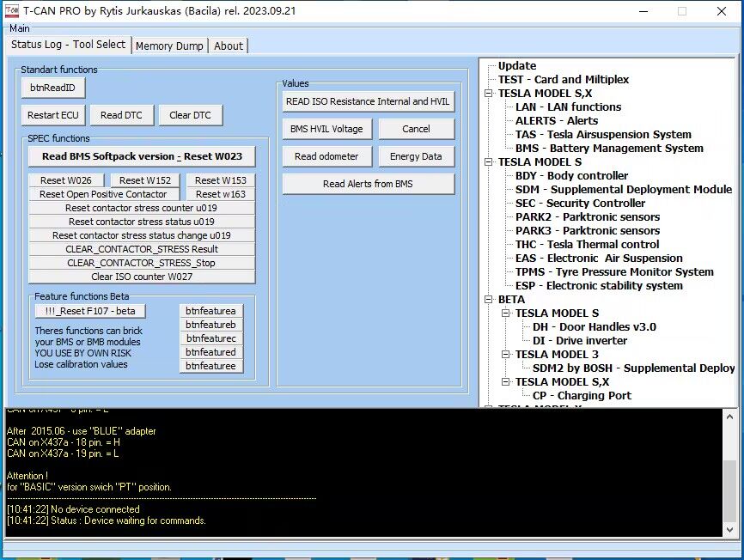Click Read DTC button
Viewport: 744px width, 560px height.
(121, 115)
